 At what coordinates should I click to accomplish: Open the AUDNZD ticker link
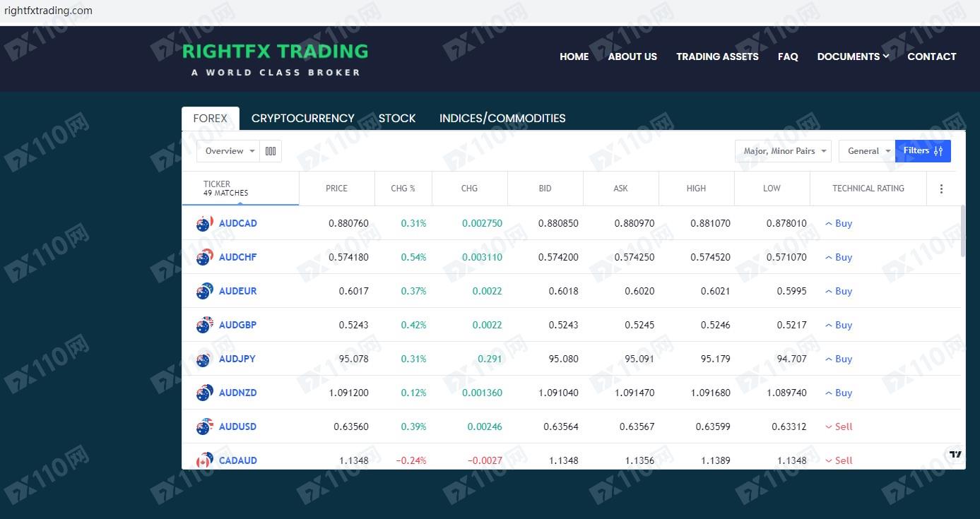(237, 393)
